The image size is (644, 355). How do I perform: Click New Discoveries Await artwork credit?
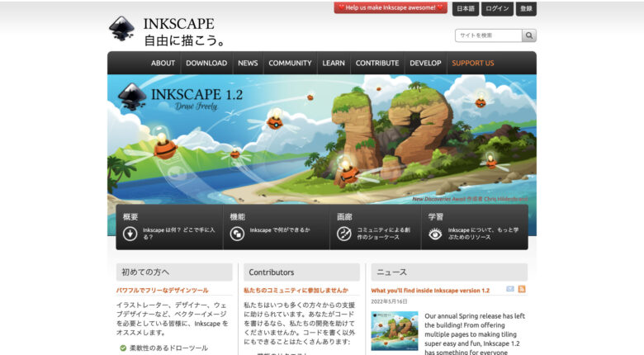point(470,199)
